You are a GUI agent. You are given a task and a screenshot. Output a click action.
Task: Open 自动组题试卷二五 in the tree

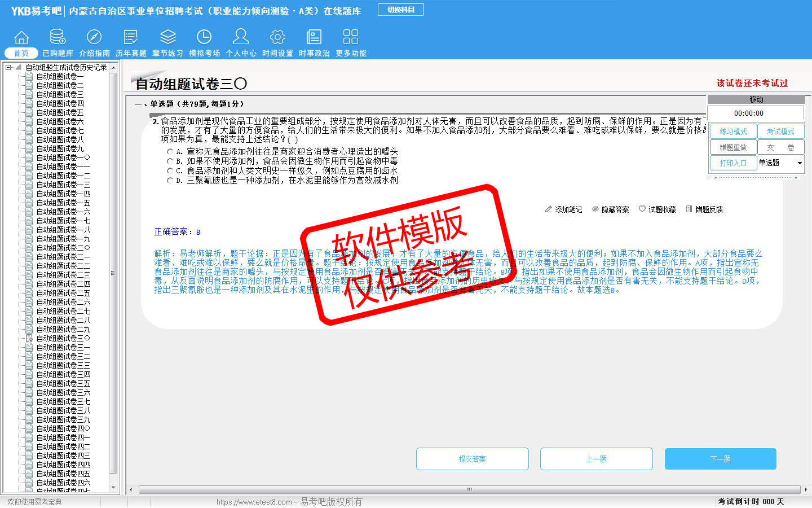[63, 293]
